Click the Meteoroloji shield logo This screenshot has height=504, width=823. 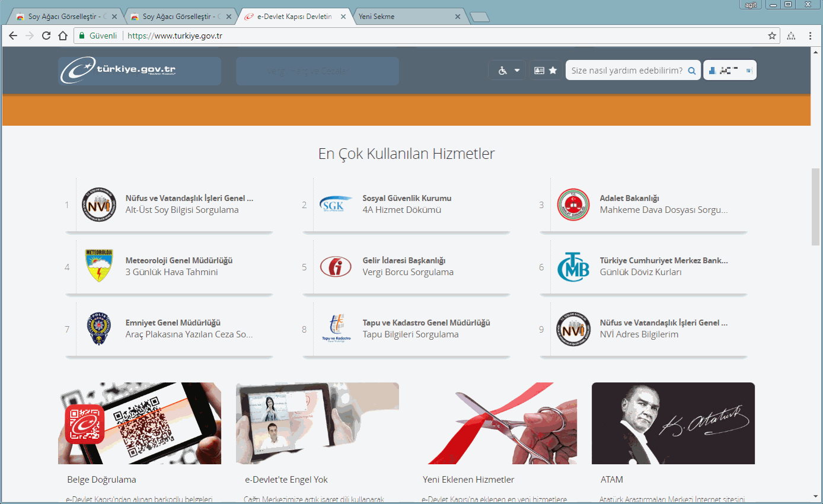point(99,266)
